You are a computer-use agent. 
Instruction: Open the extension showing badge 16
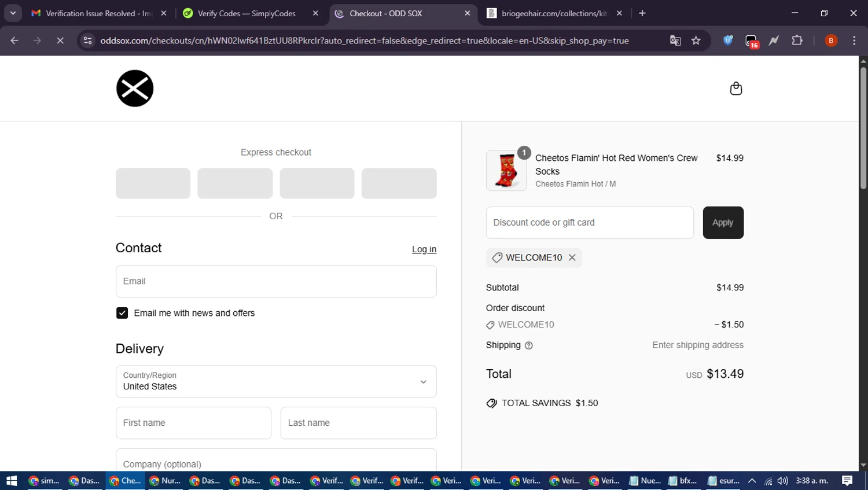751,41
